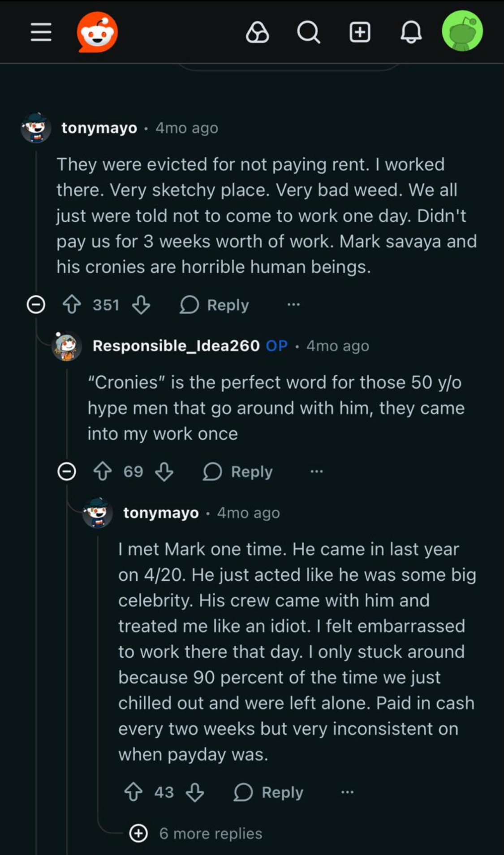Open more options for the 351-vote comment
This screenshot has height=855, width=504.
pyautogui.click(x=293, y=305)
